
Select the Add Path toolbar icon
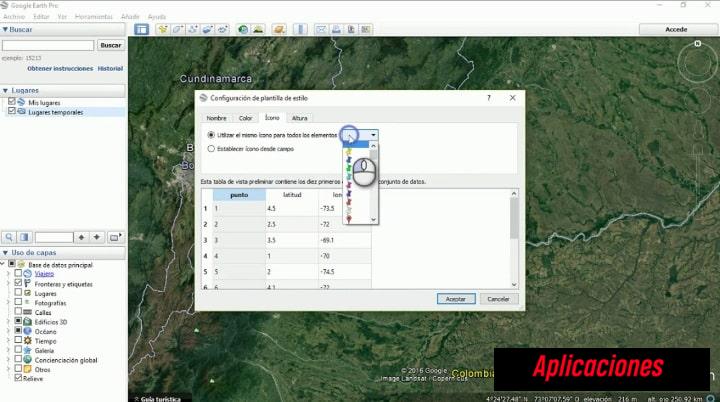point(193,29)
